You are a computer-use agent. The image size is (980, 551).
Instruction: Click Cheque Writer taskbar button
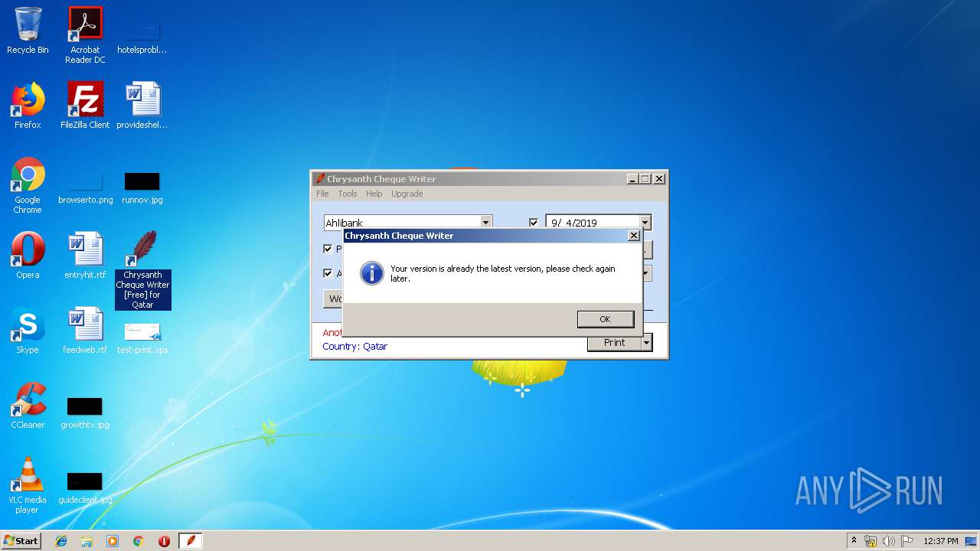pos(190,541)
